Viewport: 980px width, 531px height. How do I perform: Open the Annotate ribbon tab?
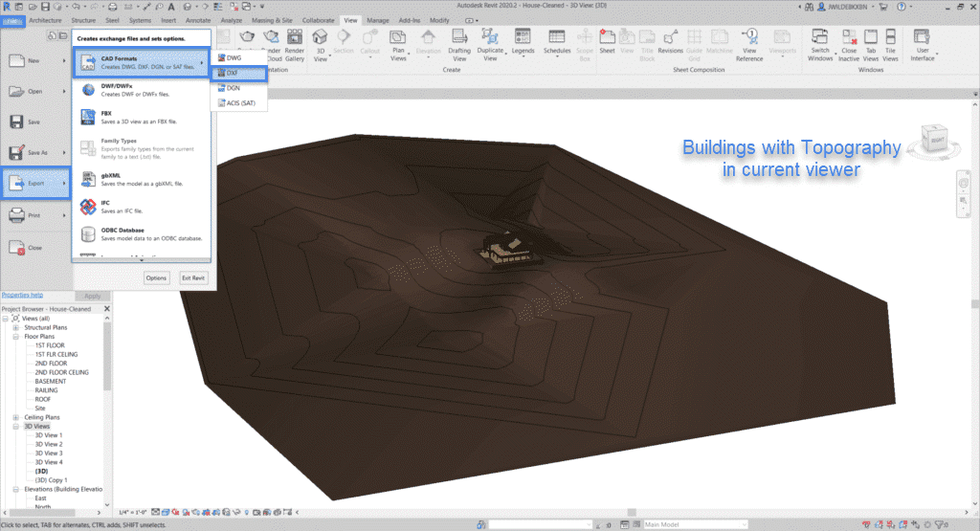click(198, 20)
